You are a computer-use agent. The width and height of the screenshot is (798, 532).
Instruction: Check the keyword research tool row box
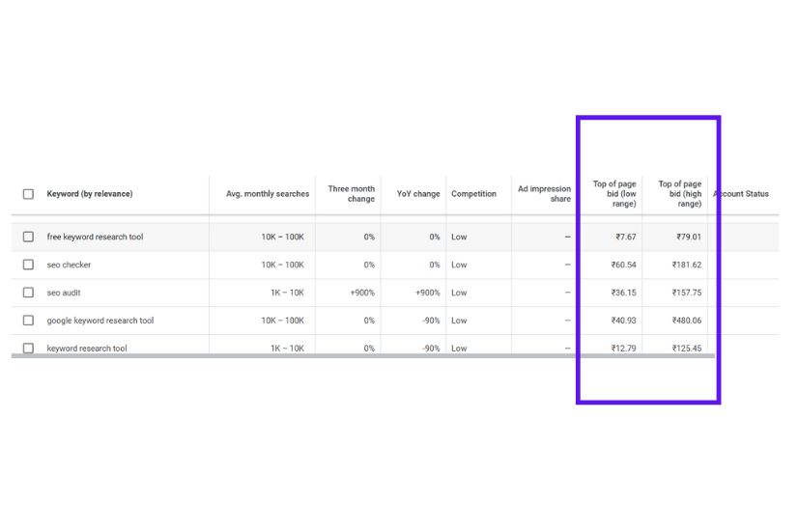(x=29, y=348)
